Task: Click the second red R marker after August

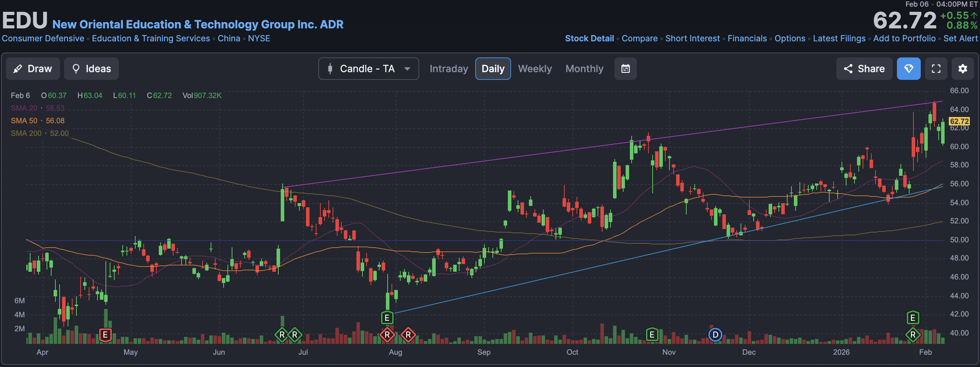Action: [408, 335]
